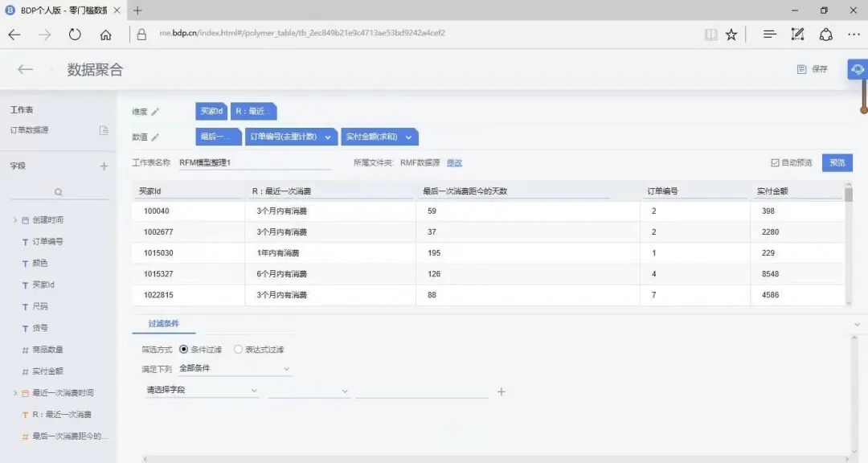Click the Share icon in Edge toolbar

tap(825, 34)
